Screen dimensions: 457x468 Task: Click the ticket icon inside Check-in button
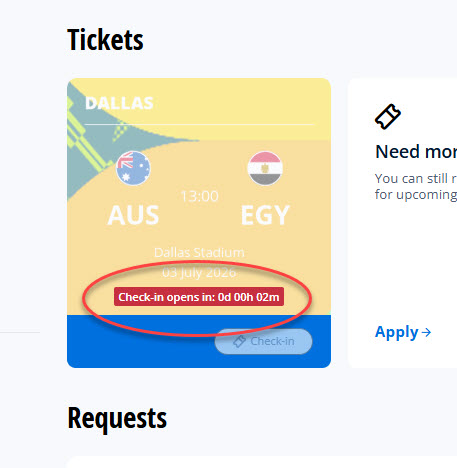coord(239,341)
